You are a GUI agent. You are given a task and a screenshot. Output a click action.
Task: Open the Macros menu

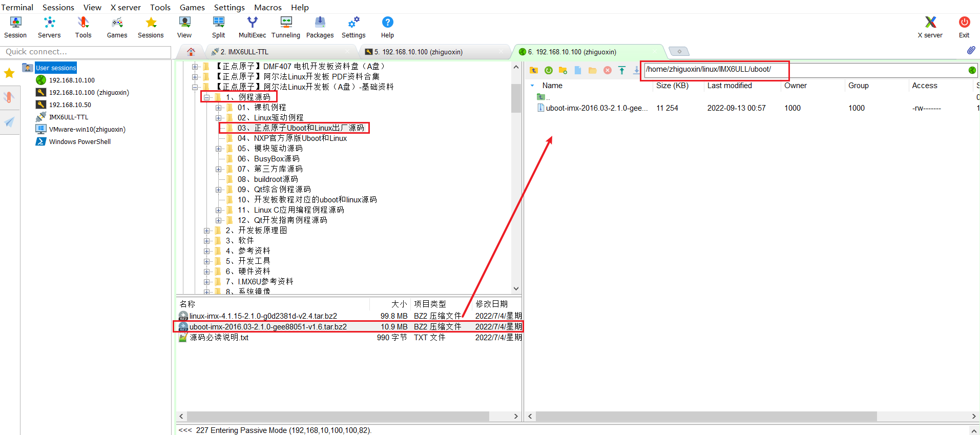pos(268,7)
